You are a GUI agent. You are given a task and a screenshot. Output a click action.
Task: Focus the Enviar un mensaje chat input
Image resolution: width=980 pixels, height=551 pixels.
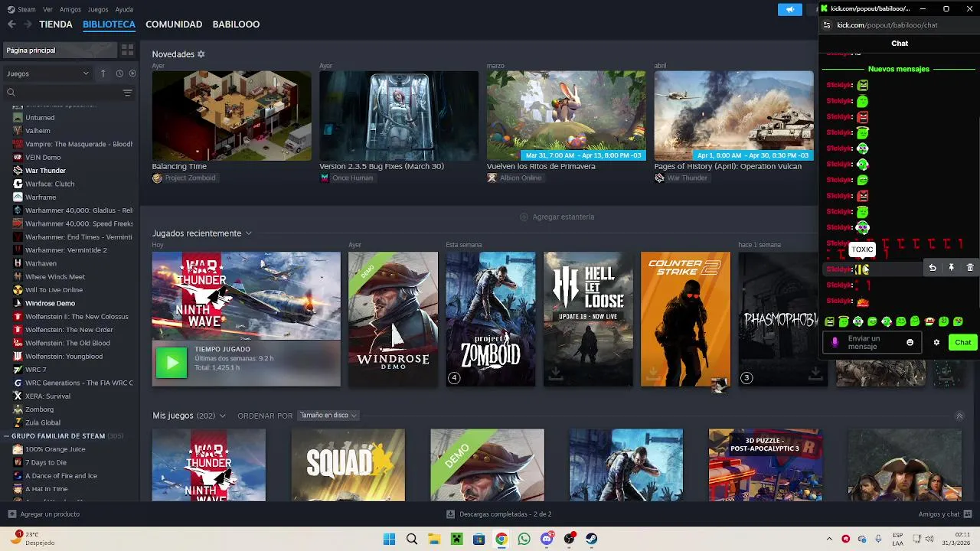point(873,343)
